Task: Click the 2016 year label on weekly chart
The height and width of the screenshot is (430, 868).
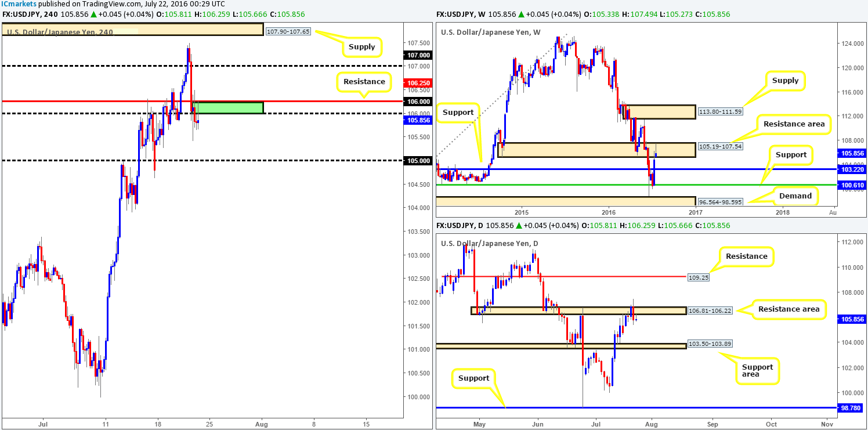Action: [x=608, y=212]
